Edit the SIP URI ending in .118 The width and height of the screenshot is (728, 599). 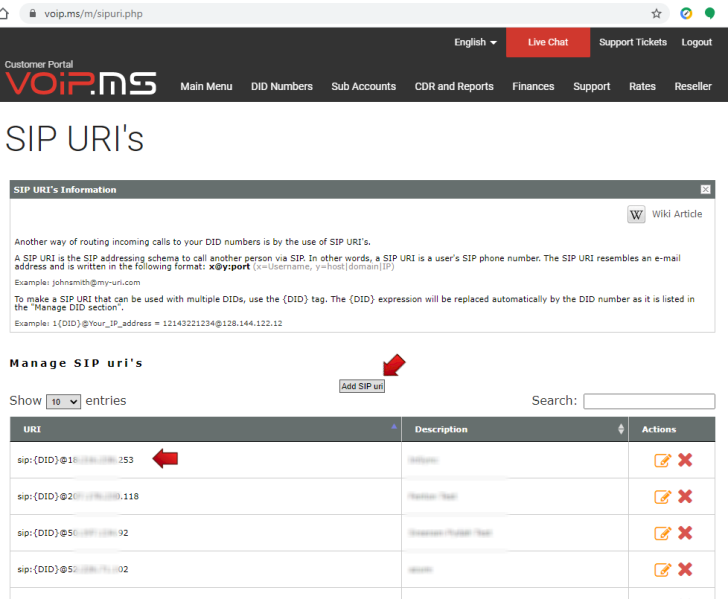click(x=662, y=497)
